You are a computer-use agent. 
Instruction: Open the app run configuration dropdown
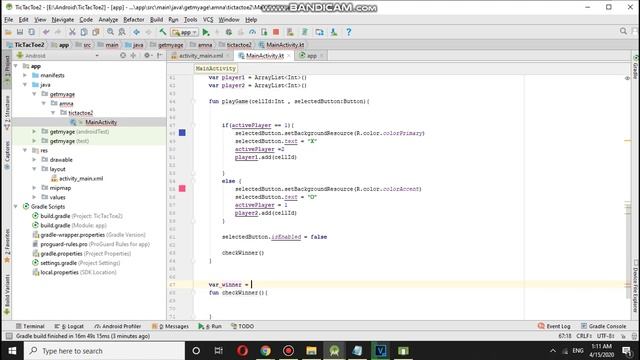[185, 32]
